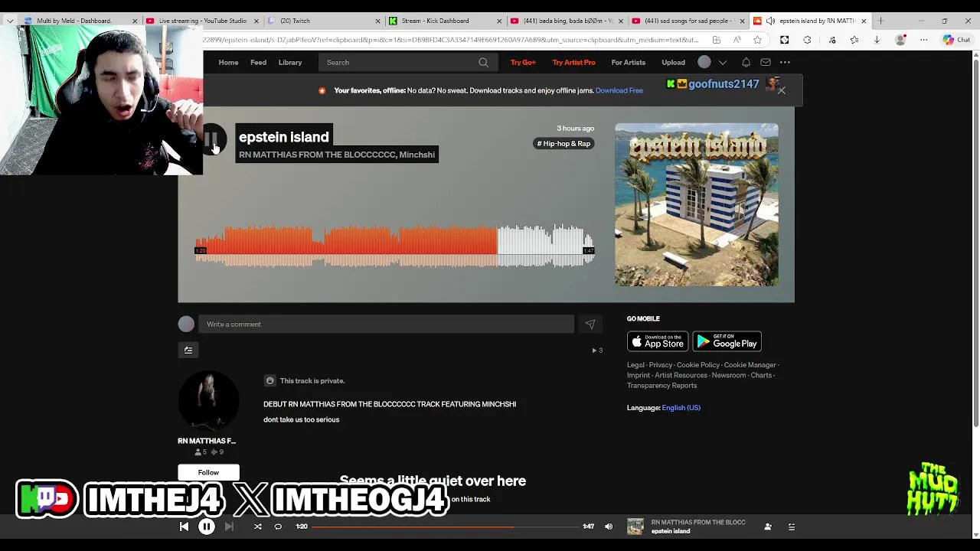Pause playback in the bottom player bar
Image resolution: width=980 pixels, height=551 pixels.
click(207, 527)
